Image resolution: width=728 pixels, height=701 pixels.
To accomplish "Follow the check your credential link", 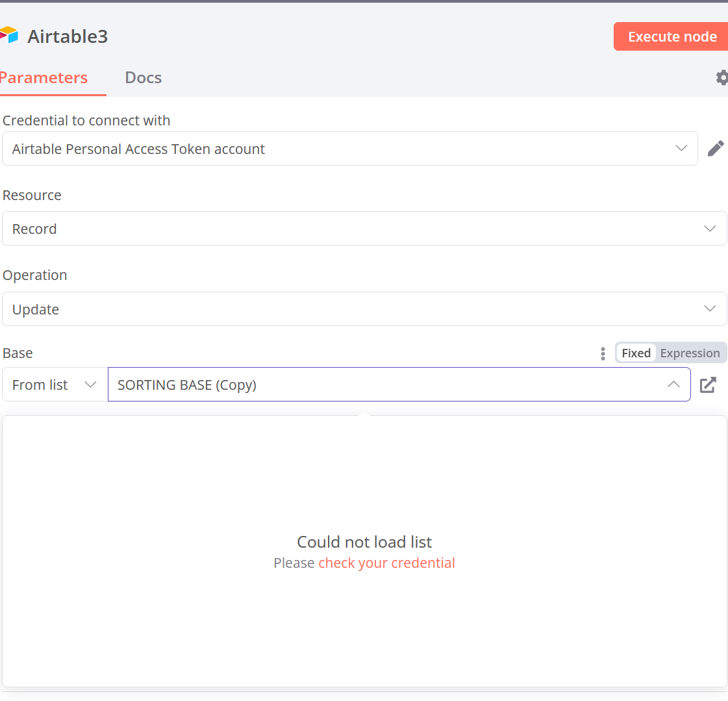I will (x=386, y=563).
